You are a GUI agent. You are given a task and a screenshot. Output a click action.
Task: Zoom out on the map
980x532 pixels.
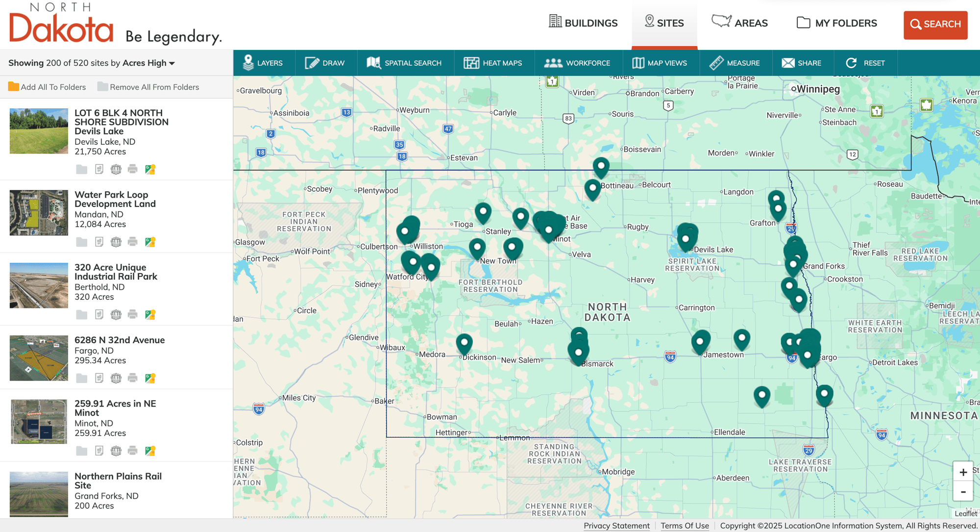point(963,492)
